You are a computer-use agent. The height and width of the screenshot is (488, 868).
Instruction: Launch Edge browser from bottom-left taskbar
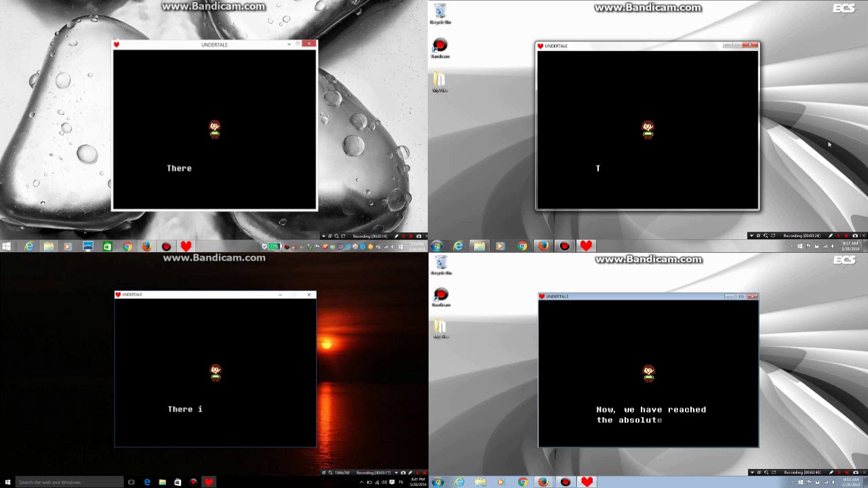point(147,483)
